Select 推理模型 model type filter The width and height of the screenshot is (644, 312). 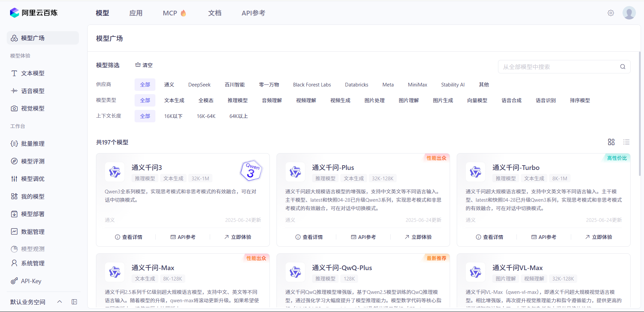pos(238,100)
